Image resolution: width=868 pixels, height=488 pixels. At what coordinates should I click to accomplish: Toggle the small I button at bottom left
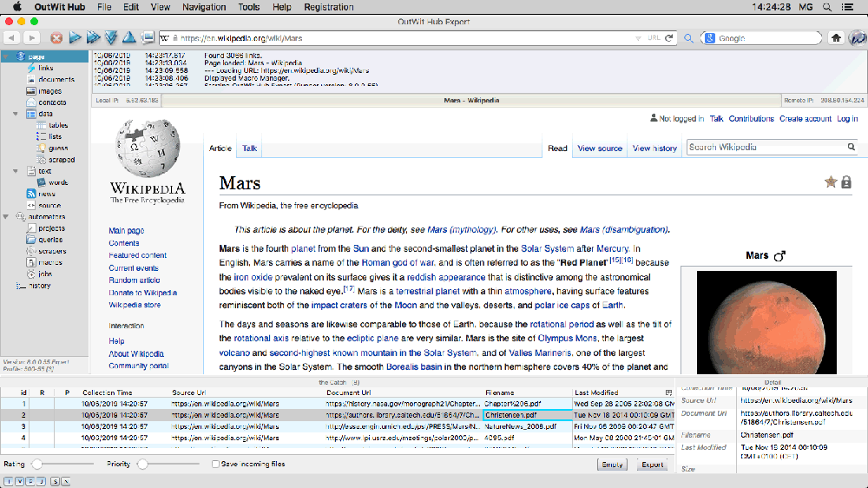tap(9, 481)
